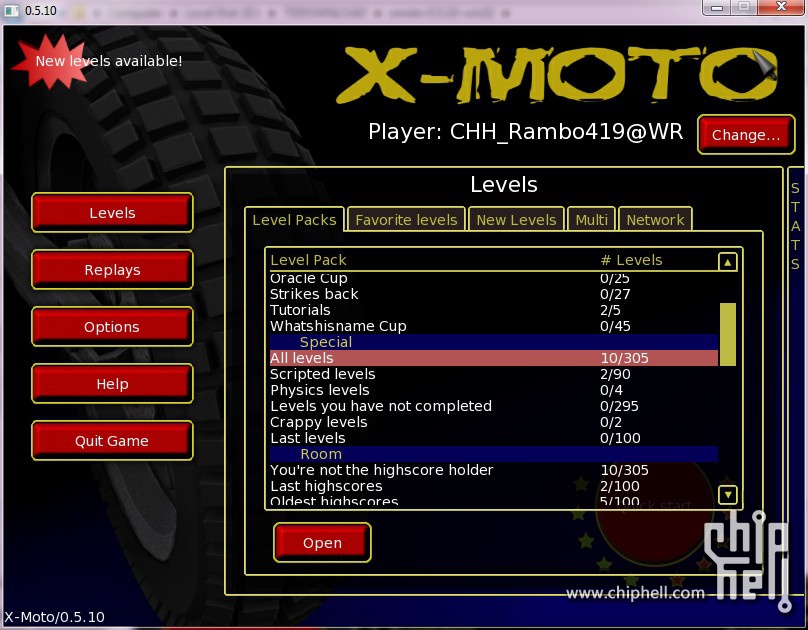Close the 0.5.10 game window
This screenshot has width=808, height=630.
click(x=781, y=7)
